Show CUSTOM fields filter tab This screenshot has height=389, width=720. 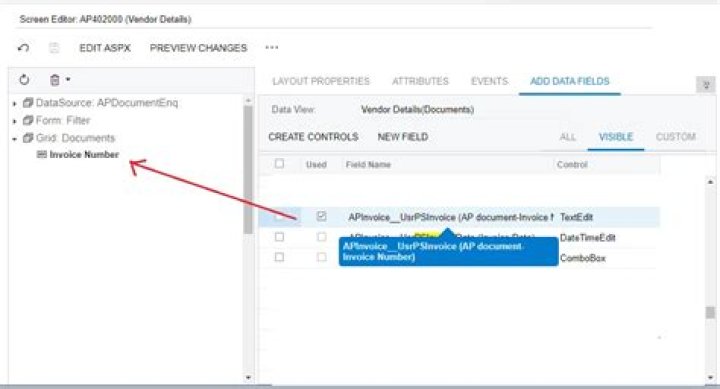click(x=676, y=137)
